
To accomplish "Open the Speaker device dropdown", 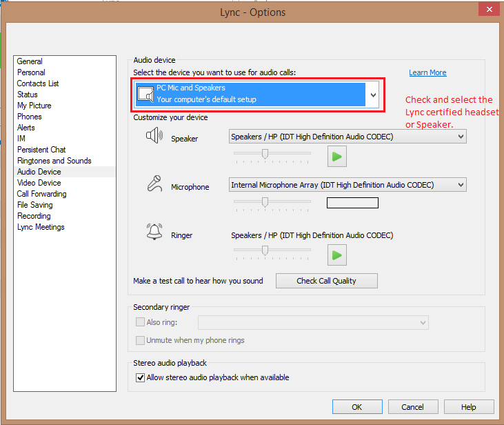I will pos(347,137).
